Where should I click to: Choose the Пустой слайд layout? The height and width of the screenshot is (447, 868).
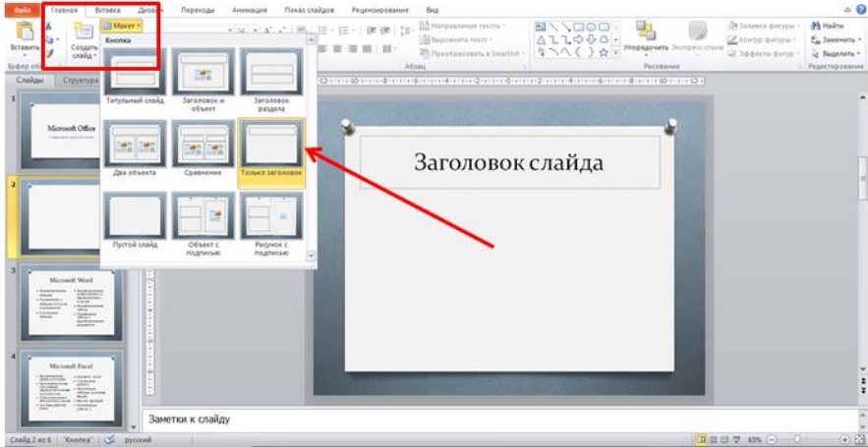point(135,221)
